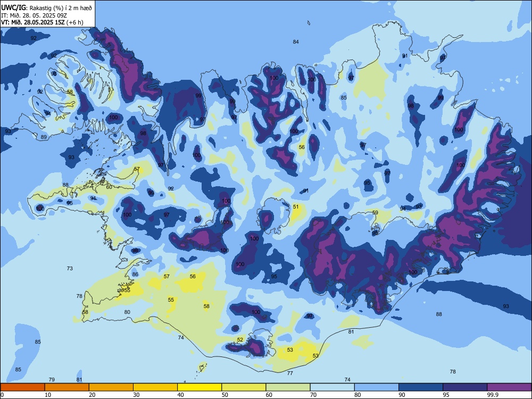This screenshot has height=399, width=532.
Task: Click the pale blue 70–80 legend swatch
Action: (332, 387)
